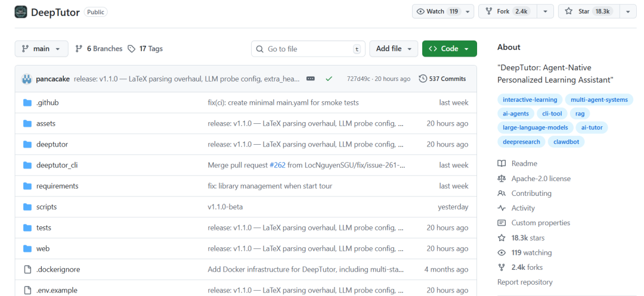This screenshot has height=296, width=644.
Task: Click the eye icon beside 119 watching
Action: point(501,253)
